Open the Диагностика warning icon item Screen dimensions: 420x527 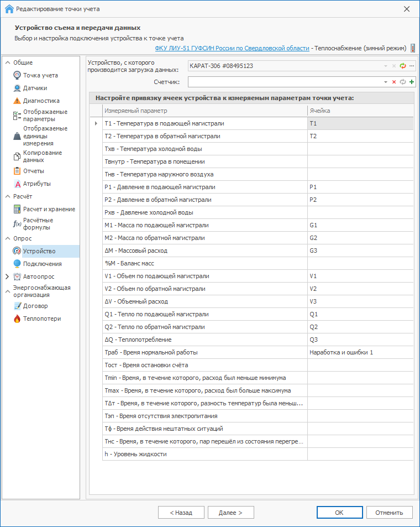pos(17,101)
